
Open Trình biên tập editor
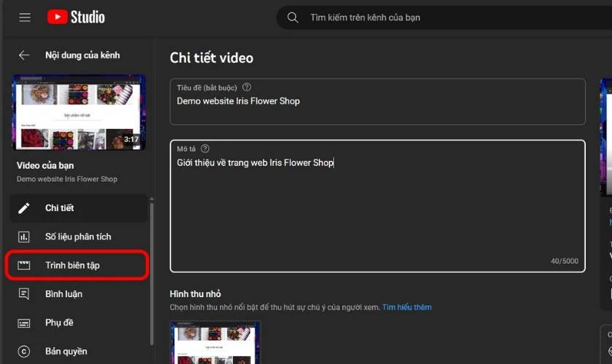pyautogui.click(x=77, y=265)
